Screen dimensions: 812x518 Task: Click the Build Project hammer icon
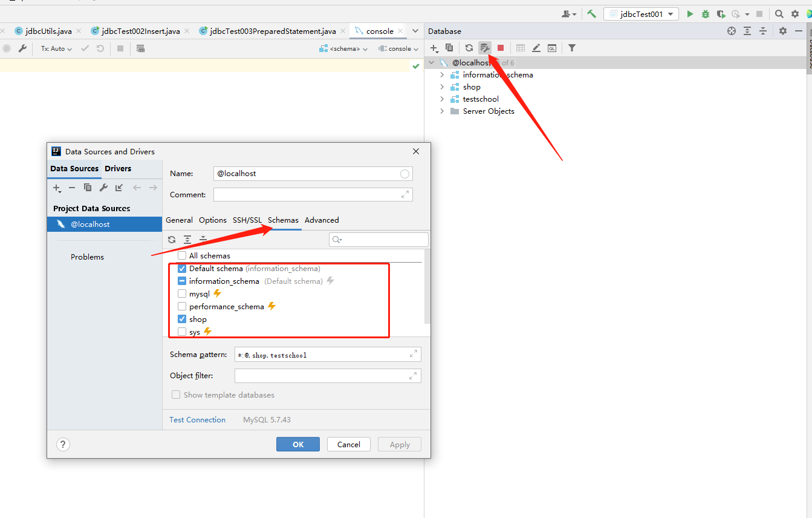(x=591, y=13)
